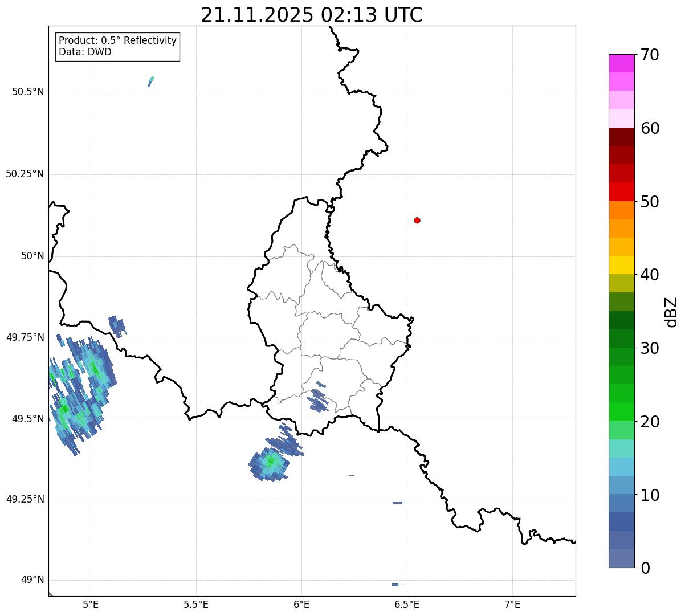Pick the bright red colorbar segment just above 50

(621, 191)
